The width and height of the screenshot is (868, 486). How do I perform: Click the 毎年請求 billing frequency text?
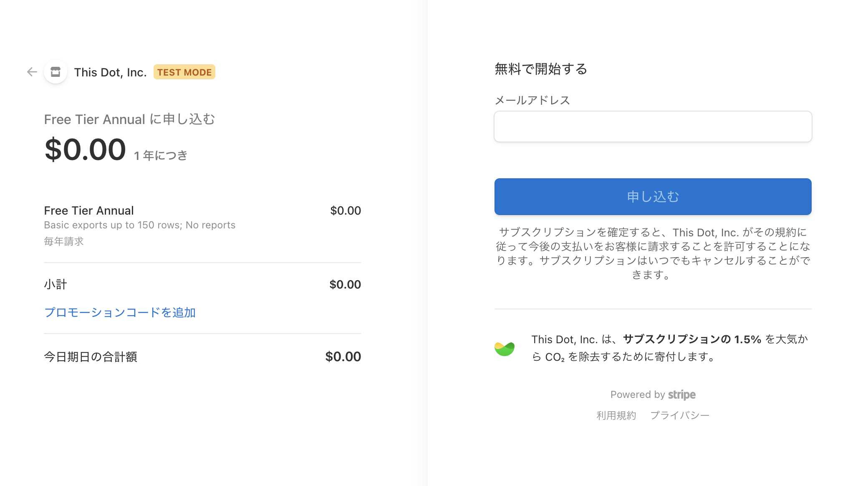tap(64, 241)
